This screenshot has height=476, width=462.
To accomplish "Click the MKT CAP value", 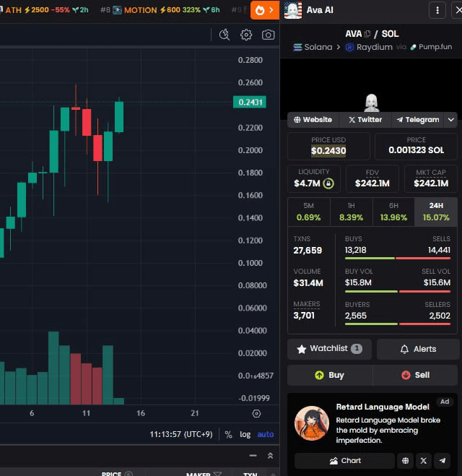I will [x=431, y=183].
